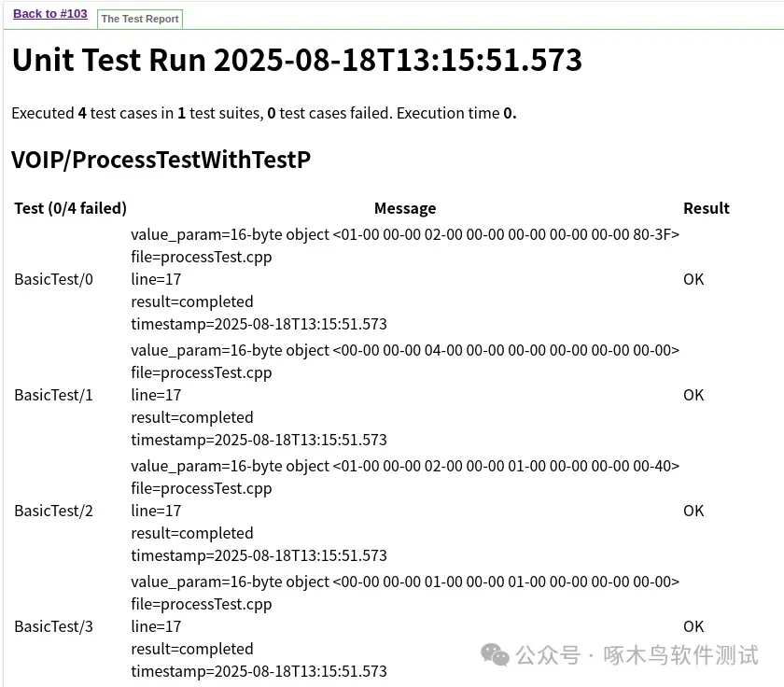Select the BasicTest/1 test name
This screenshot has height=687, width=784.
pos(53,395)
